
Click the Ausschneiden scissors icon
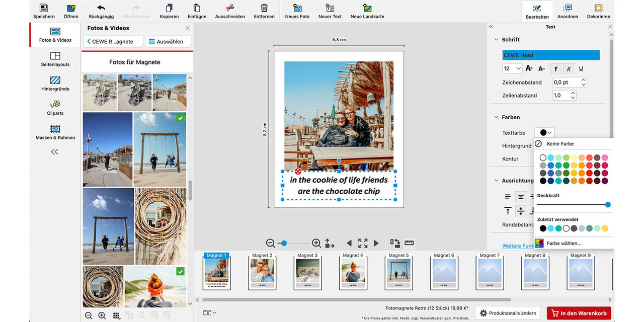(230, 8)
